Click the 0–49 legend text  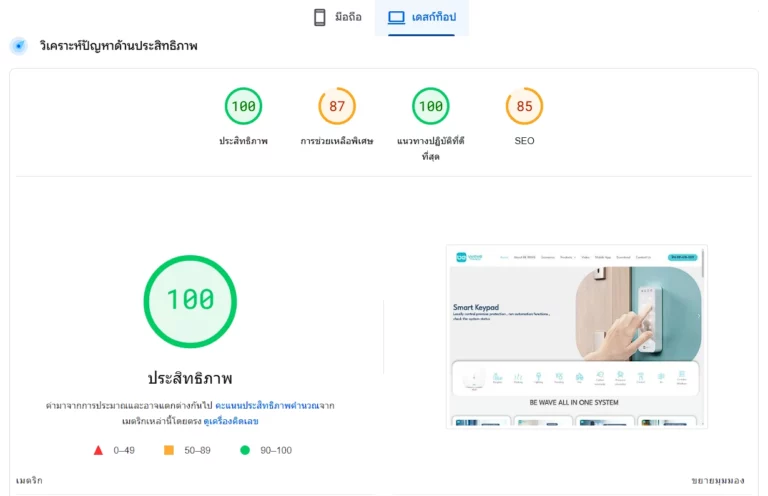click(124, 450)
